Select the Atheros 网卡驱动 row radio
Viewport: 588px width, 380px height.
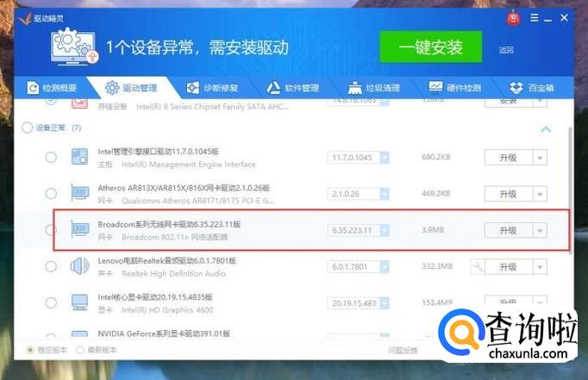tap(51, 193)
